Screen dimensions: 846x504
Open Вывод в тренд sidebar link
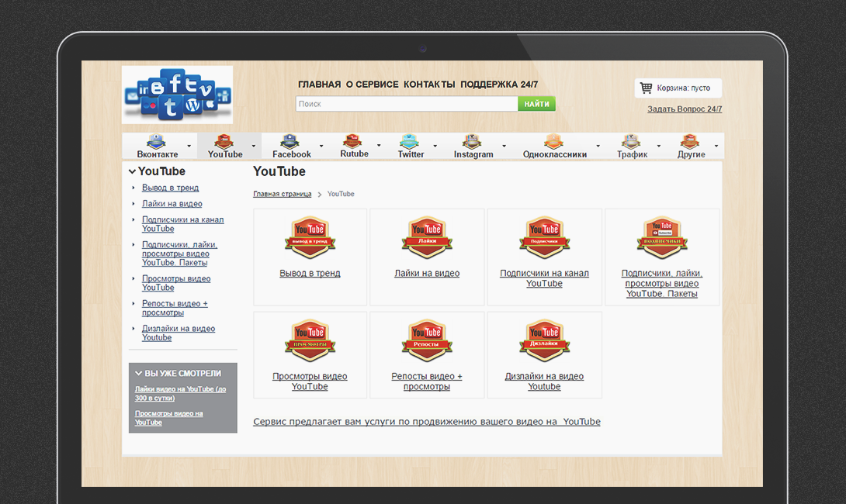click(x=171, y=188)
